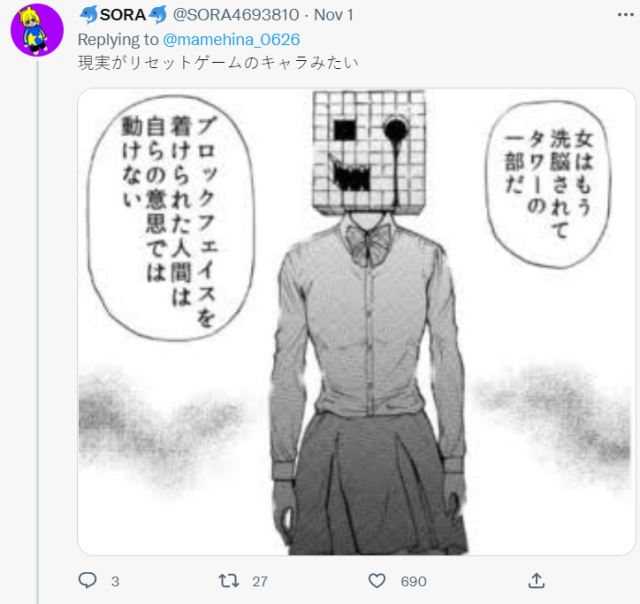This screenshot has width=640, height=604.
Task: Click the 27 retweets count
Action: tap(260, 581)
